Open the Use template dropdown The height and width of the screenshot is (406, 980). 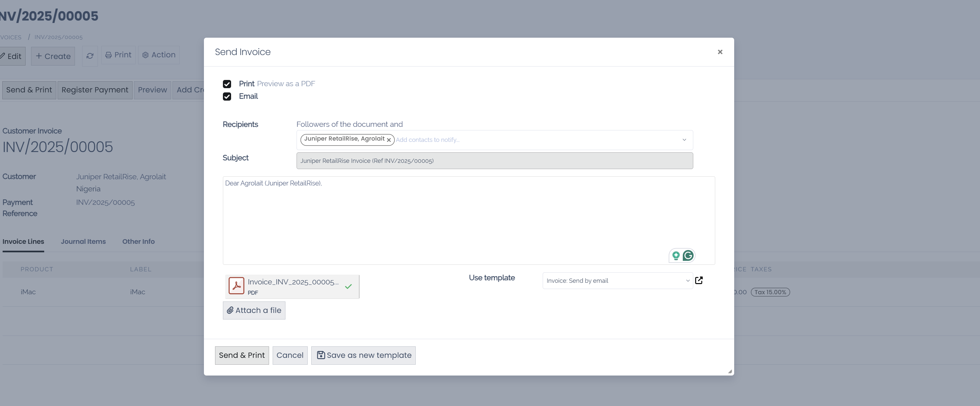point(617,281)
